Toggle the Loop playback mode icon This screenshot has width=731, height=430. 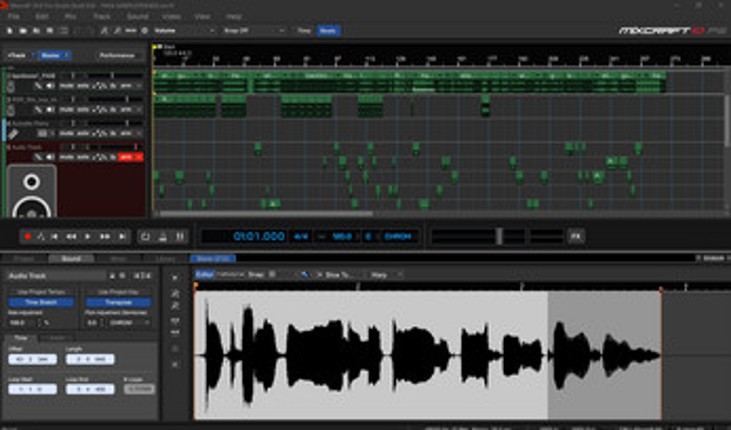pyautogui.click(x=145, y=236)
